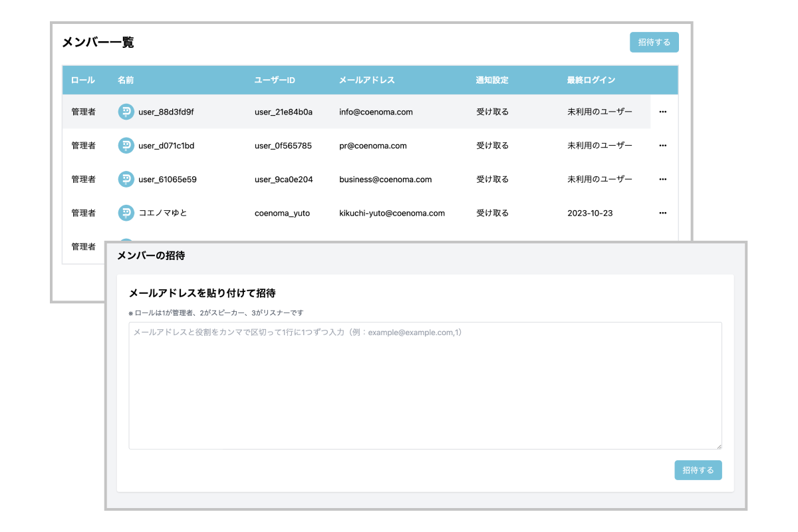Select the 2023-10-23 last login cell
The height and width of the screenshot is (532, 798).
[x=589, y=213]
